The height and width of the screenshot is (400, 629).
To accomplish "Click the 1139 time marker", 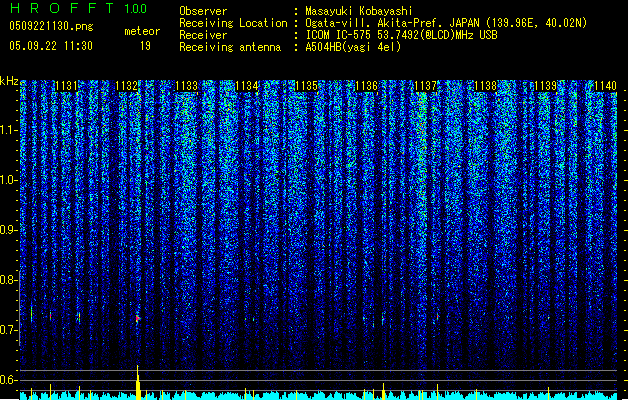I will pyautogui.click(x=546, y=86).
